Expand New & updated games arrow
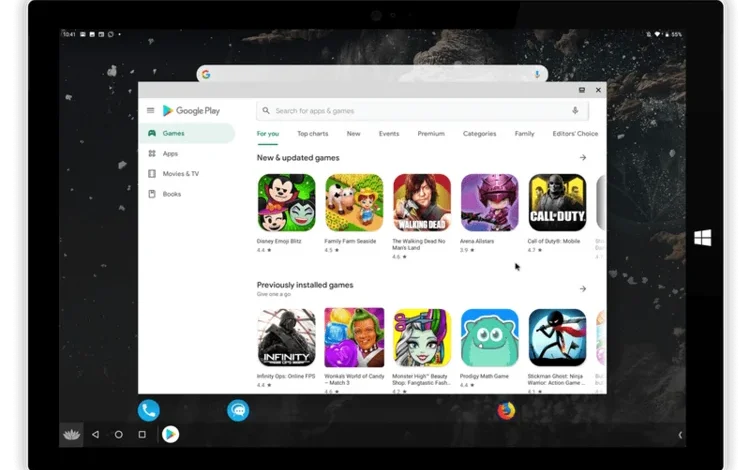 (583, 157)
